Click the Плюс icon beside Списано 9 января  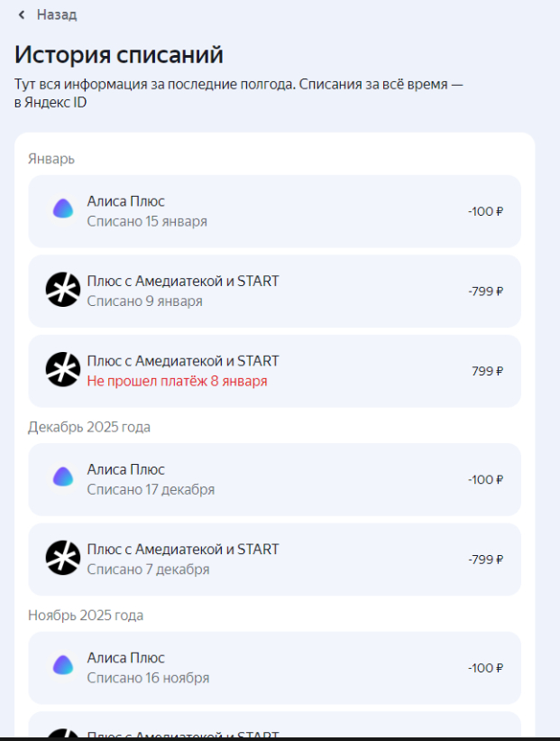63,290
